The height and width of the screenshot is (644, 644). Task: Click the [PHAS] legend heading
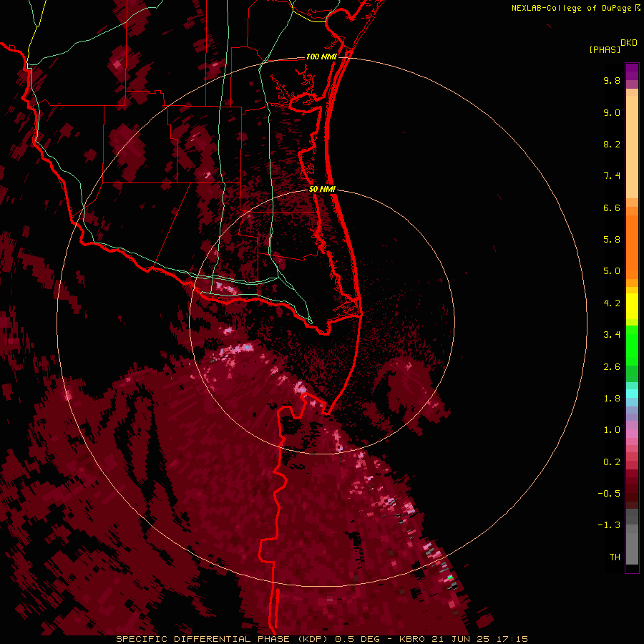click(605, 49)
